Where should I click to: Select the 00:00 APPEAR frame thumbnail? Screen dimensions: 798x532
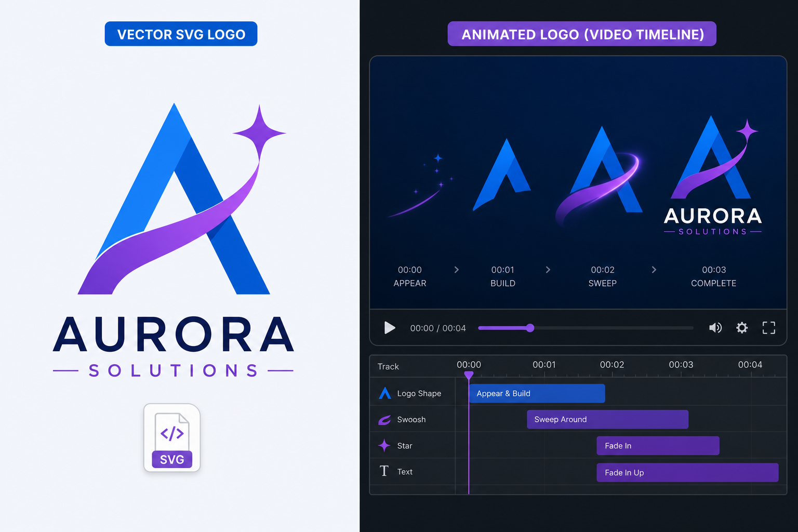click(421, 186)
